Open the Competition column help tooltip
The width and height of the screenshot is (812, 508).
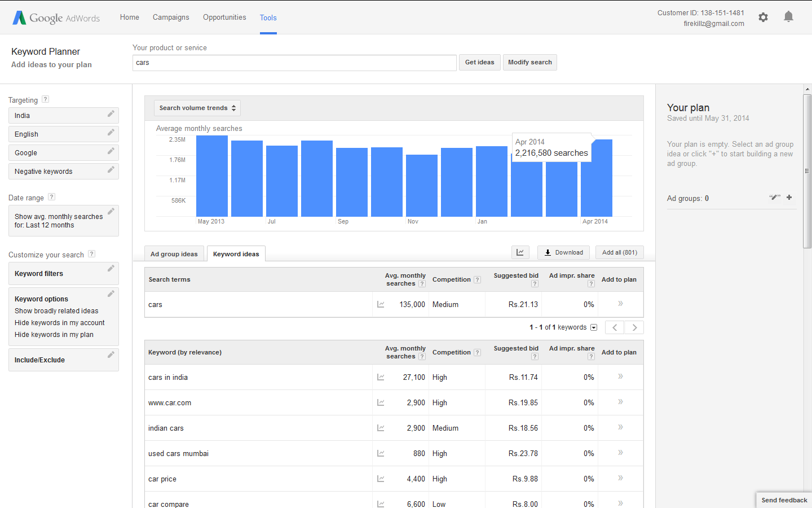click(478, 279)
